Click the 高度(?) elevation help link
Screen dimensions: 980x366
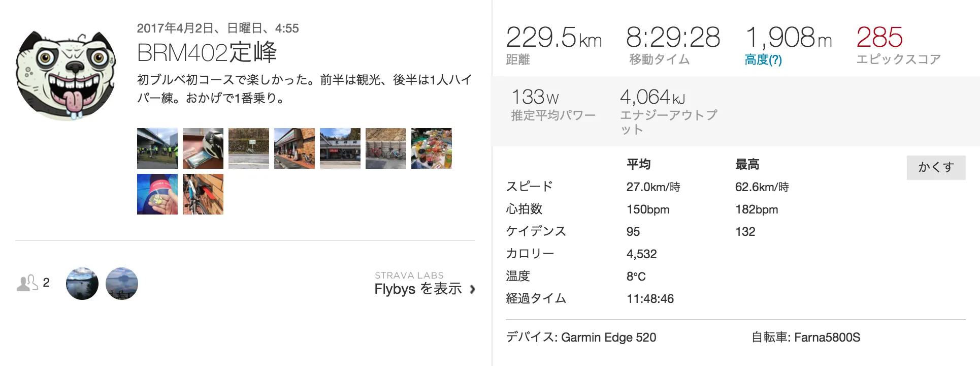pyautogui.click(x=763, y=60)
